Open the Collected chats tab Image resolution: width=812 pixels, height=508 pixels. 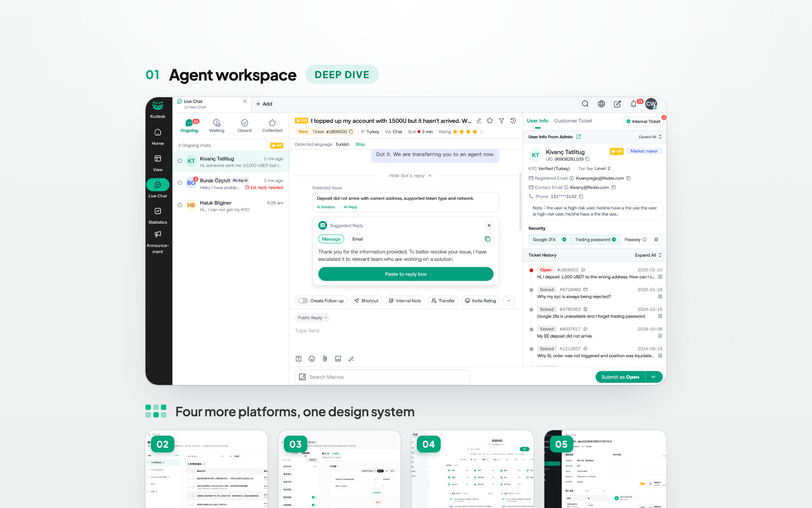(x=272, y=125)
